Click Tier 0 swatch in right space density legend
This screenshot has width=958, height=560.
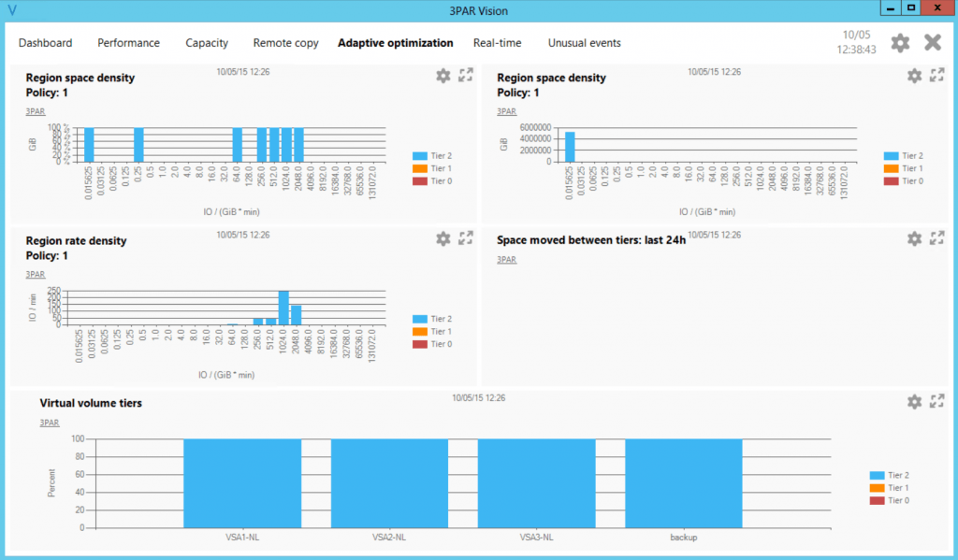click(x=891, y=180)
